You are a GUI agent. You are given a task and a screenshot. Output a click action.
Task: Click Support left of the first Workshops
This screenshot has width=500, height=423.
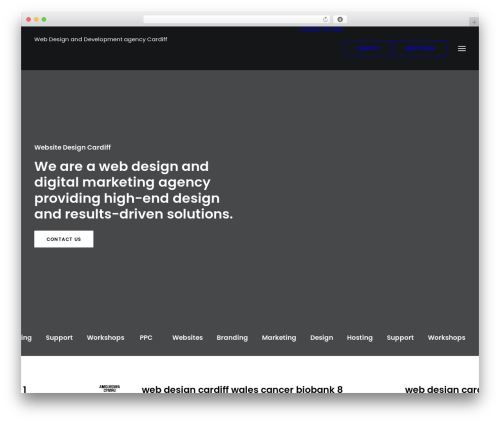tap(59, 338)
